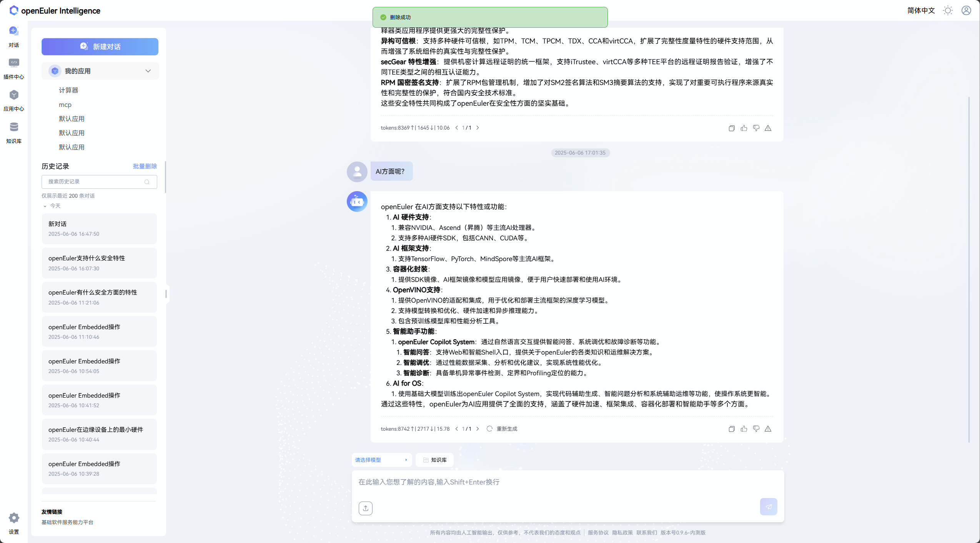This screenshot has width=980, height=543.
Task: Click the user avatar beside AI方面呢?
Action: 357,172
